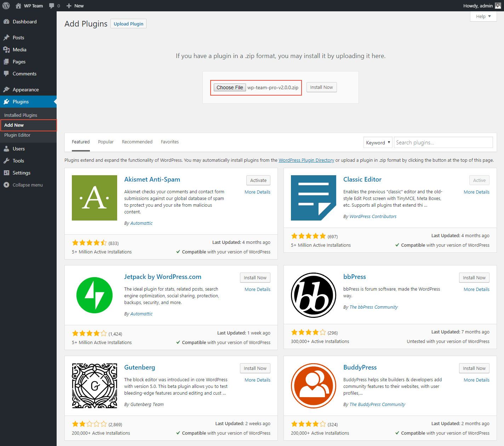The width and height of the screenshot is (504, 446).
Task: Open the WordPress Plugin Directory link
Action: 306,160
